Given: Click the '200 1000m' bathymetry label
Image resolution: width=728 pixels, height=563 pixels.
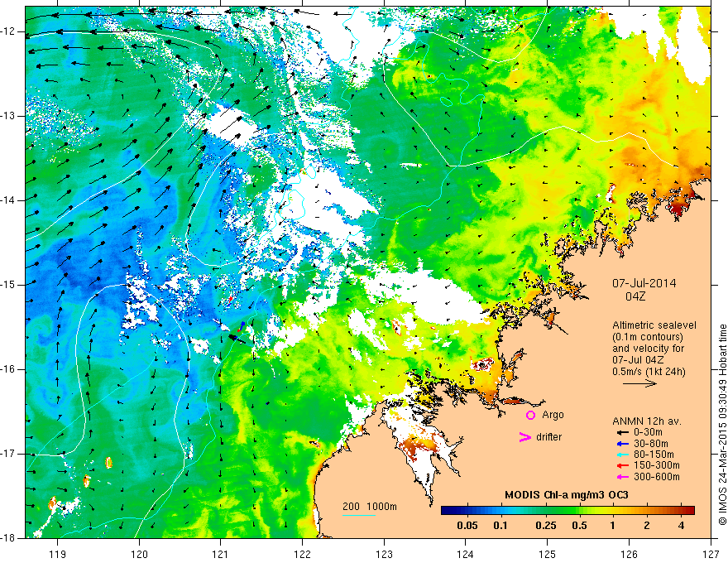Looking at the screenshot, I should (370, 507).
